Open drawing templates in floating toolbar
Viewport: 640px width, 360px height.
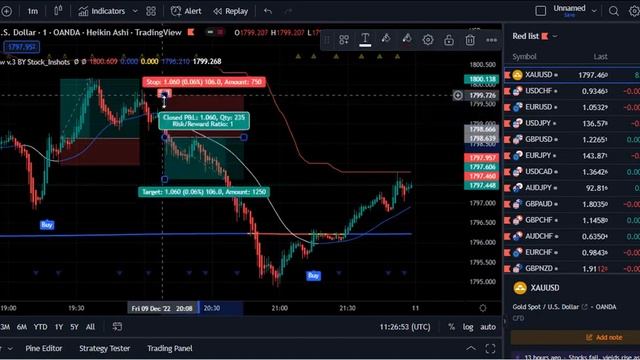pyautogui.click(x=344, y=40)
